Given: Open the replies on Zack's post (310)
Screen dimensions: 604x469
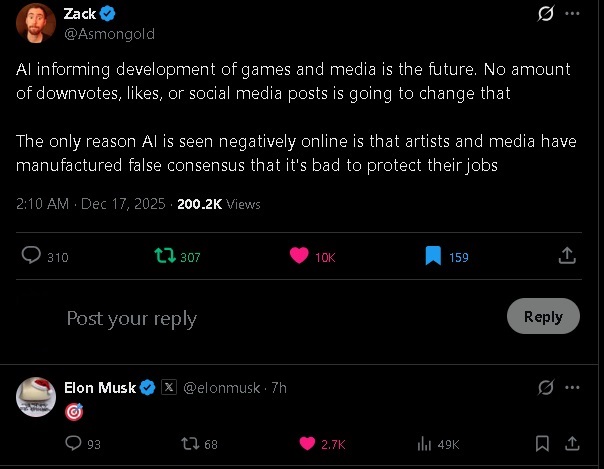Looking at the screenshot, I should point(31,256).
